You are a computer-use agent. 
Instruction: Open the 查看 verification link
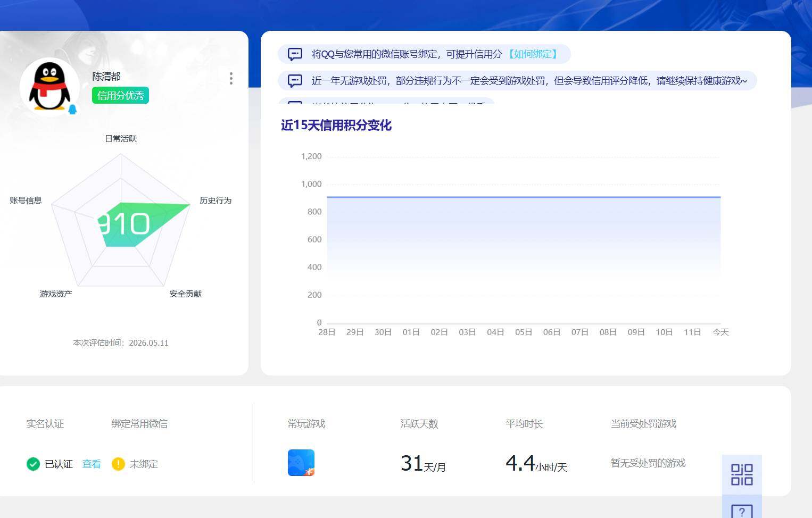(92, 464)
